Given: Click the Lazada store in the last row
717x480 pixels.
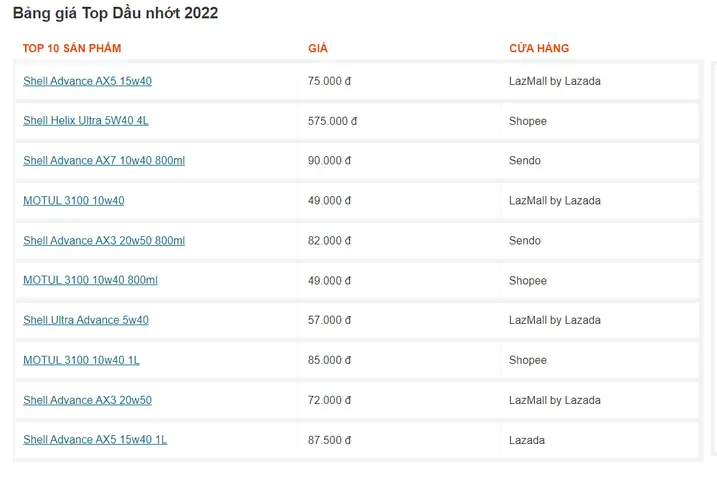Looking at the screenshot, I should (526, 440).
